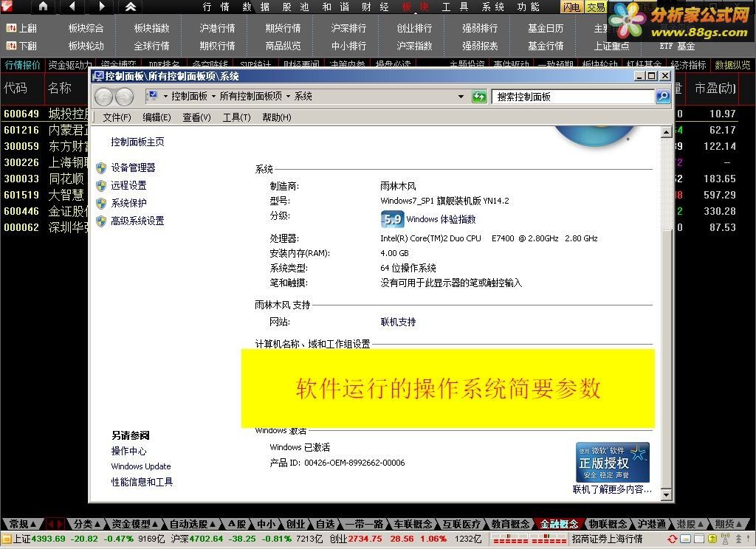Expand the 资金模型 bottom tab menu
This screenshot has width=756, height=549.
coord(155,524)
